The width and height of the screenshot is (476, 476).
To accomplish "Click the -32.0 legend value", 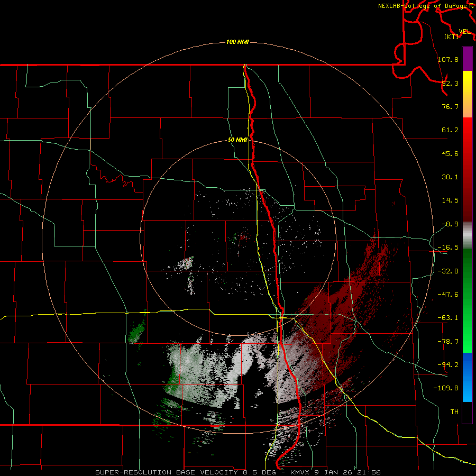I will (x=448, y=271).
